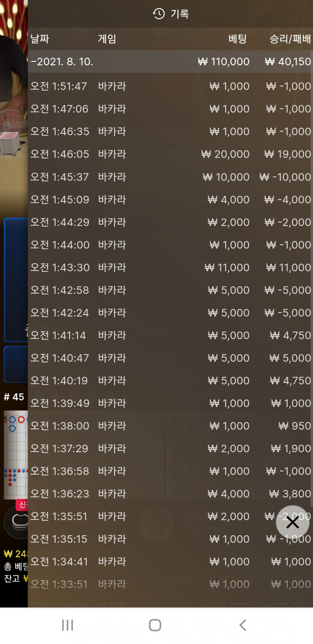Open the 오전 1:38:00 record winning ₩ 950
Viewport: 313px width, 644px height.
pos(170,426)
